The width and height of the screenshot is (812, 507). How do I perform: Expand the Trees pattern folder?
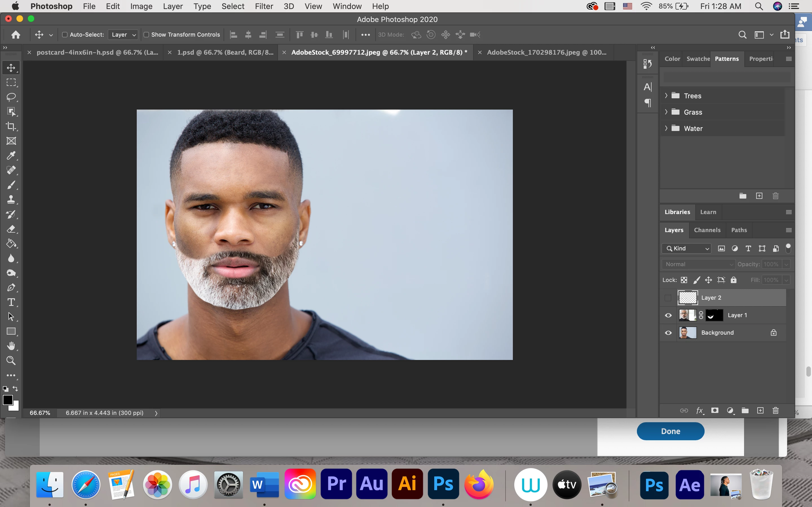(x=666, y=95)
